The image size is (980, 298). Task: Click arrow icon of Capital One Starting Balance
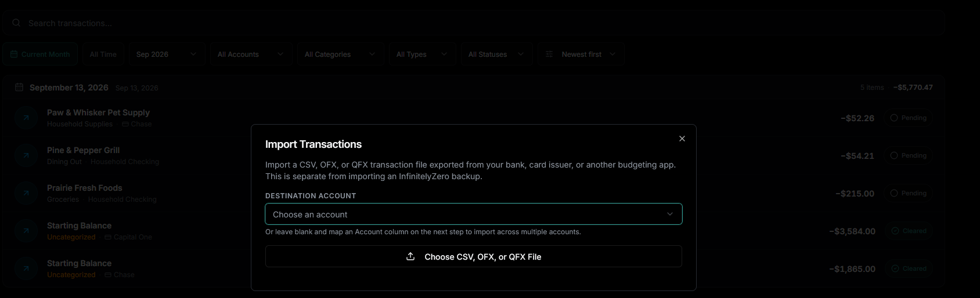(x=26, y=231)
